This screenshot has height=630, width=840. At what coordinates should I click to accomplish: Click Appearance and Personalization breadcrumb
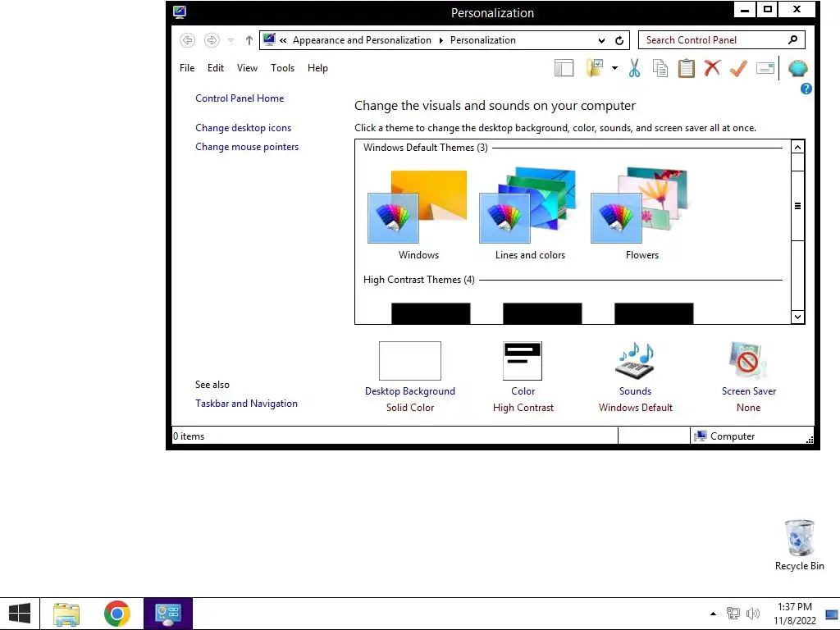point(362,40)
